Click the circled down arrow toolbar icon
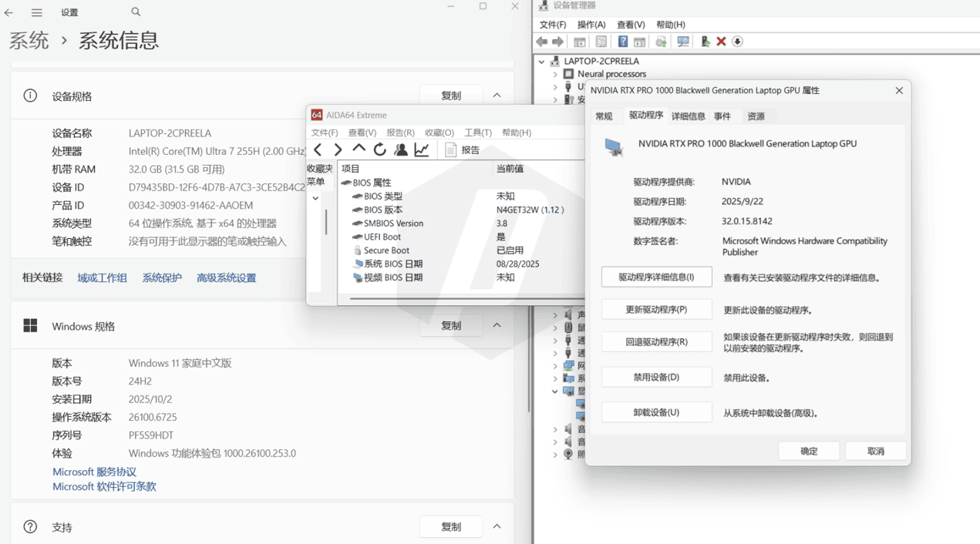 click(738, 42)
